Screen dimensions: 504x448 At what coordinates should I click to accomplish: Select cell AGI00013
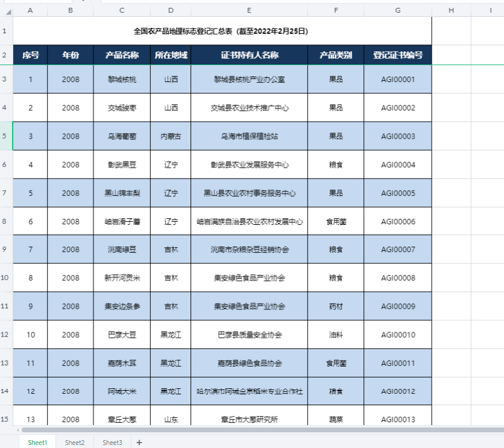coord(398,416)
